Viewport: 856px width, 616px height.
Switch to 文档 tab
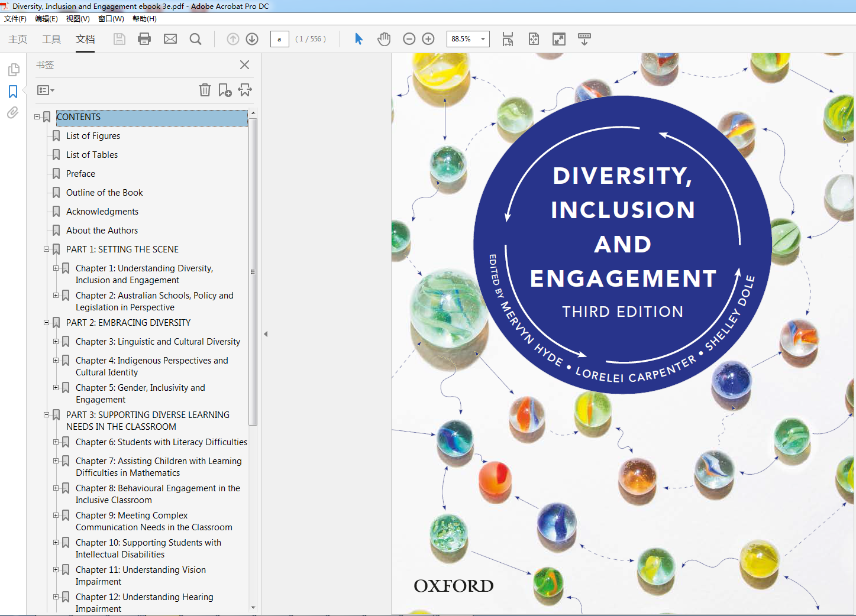(x=85, y=39)
